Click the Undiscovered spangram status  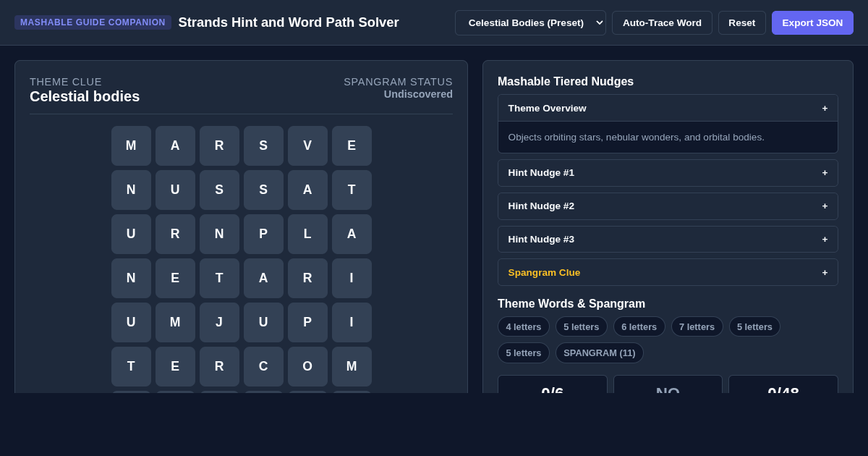tap(418, 94)
